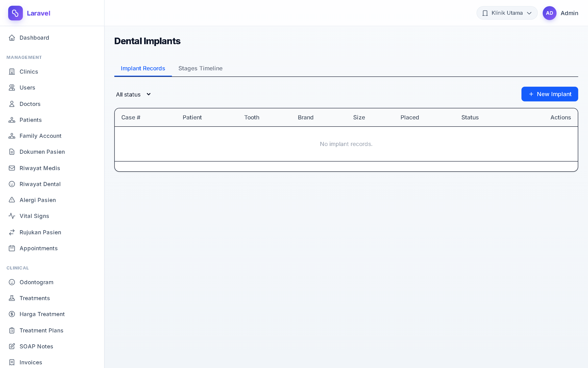Open the Klinik Utama clinic selector

pyautogui.click(x=507, y=13)
